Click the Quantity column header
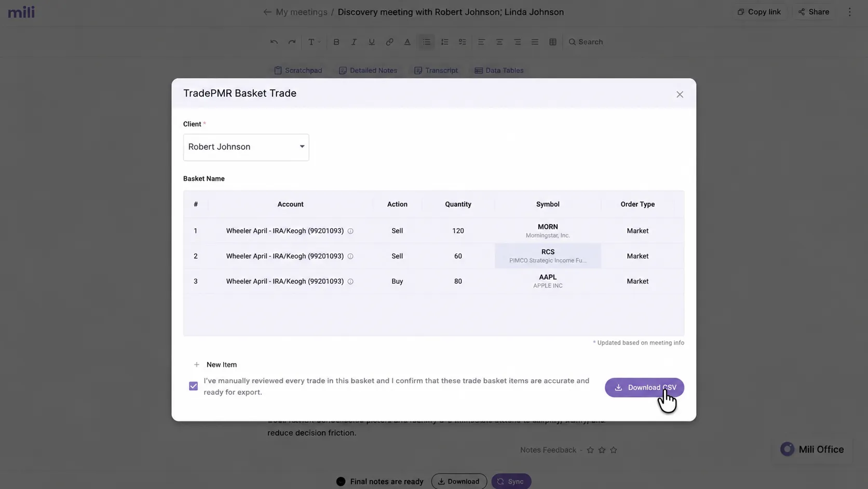 (x=458, y=204)
